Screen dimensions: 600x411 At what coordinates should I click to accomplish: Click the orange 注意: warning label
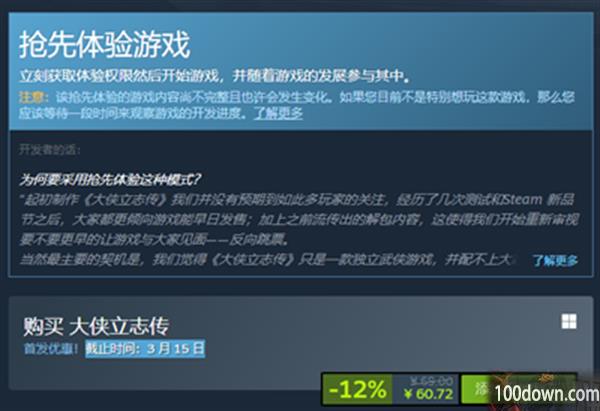click(34, 97)
